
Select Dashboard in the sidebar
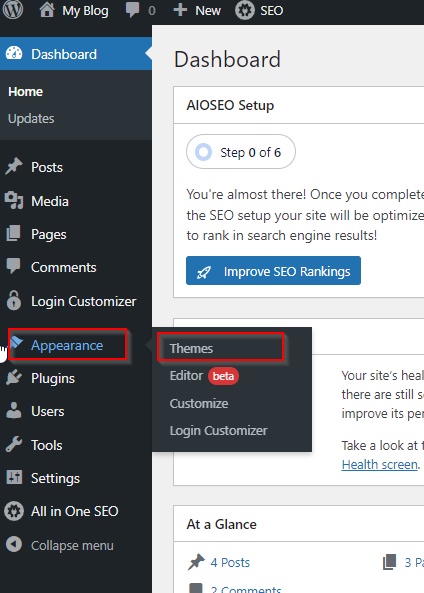(x=76, y=54)
